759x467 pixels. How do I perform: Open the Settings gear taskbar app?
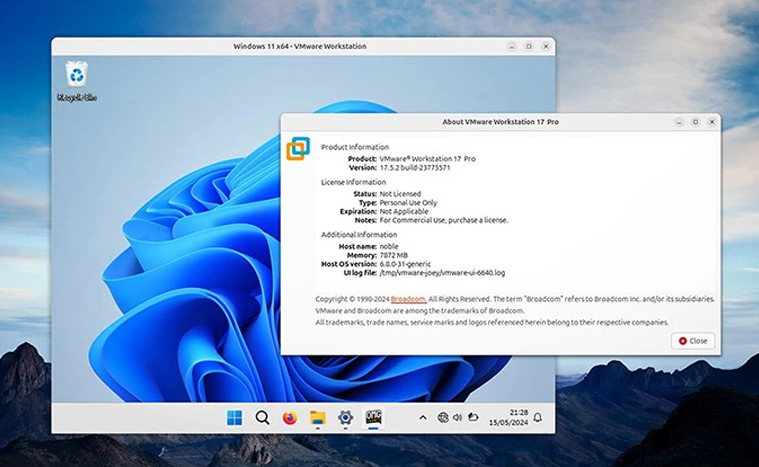(x=345, y=417)
